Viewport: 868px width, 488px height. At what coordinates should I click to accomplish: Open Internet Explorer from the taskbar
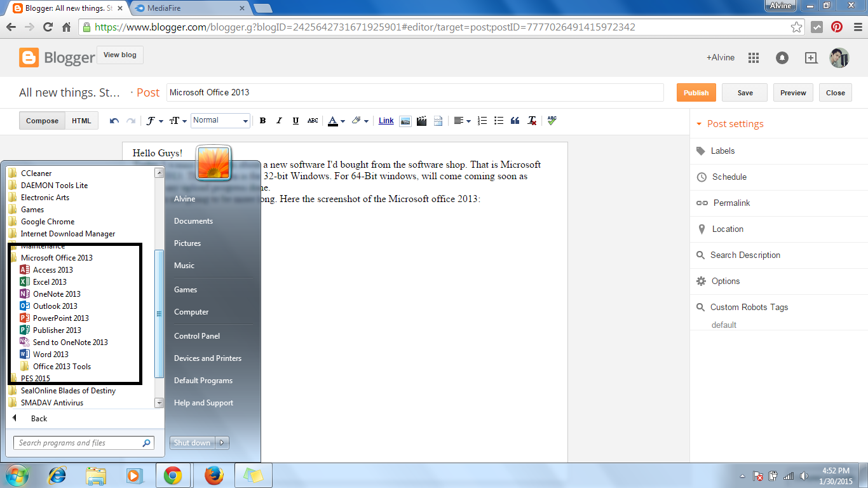point(58,475)
